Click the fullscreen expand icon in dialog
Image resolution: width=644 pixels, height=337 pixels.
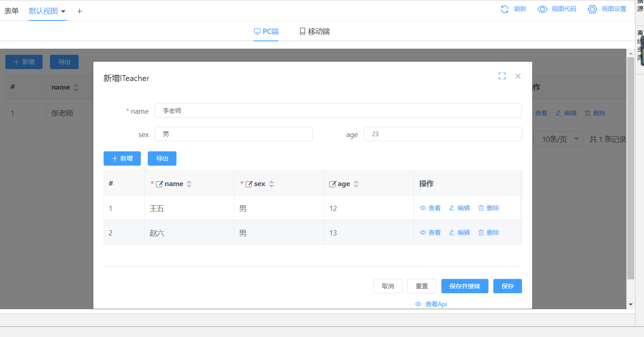pos(502,76)
